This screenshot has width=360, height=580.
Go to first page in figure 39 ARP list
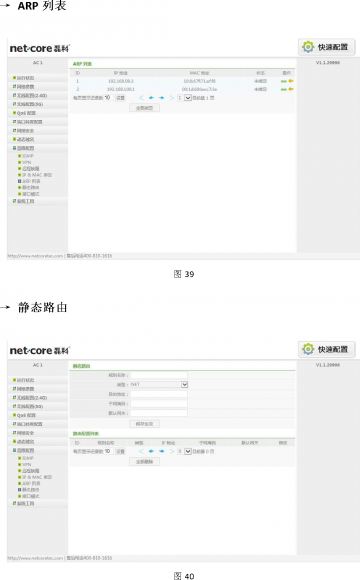point(141,98)
